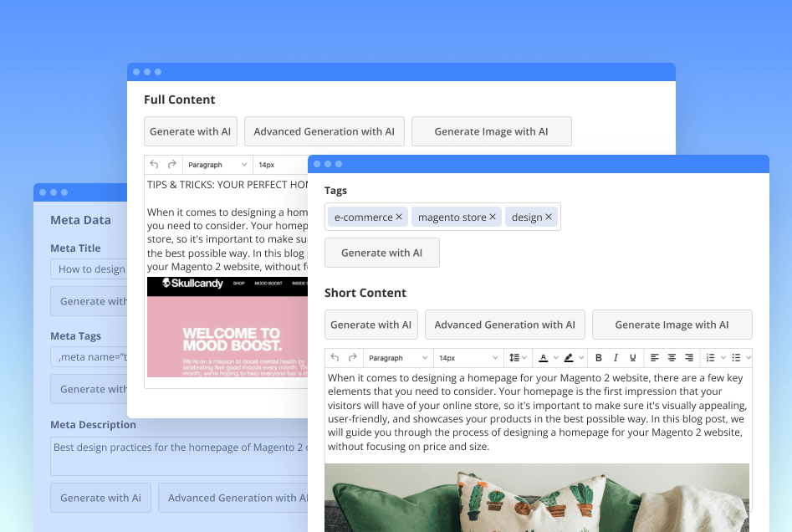This screenshot has height=532, width=792.
Task: Toggle italic formatting in Short Content toolbar
Action: pos(616,358)
